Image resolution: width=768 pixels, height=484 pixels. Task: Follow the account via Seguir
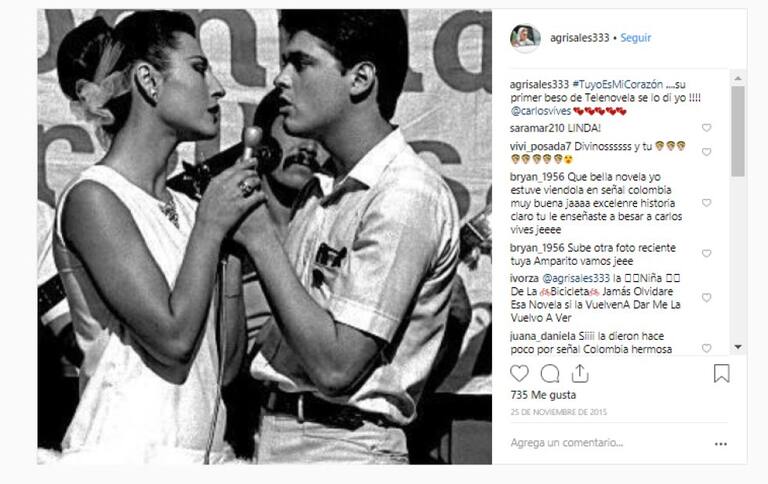tap(636, 38)
